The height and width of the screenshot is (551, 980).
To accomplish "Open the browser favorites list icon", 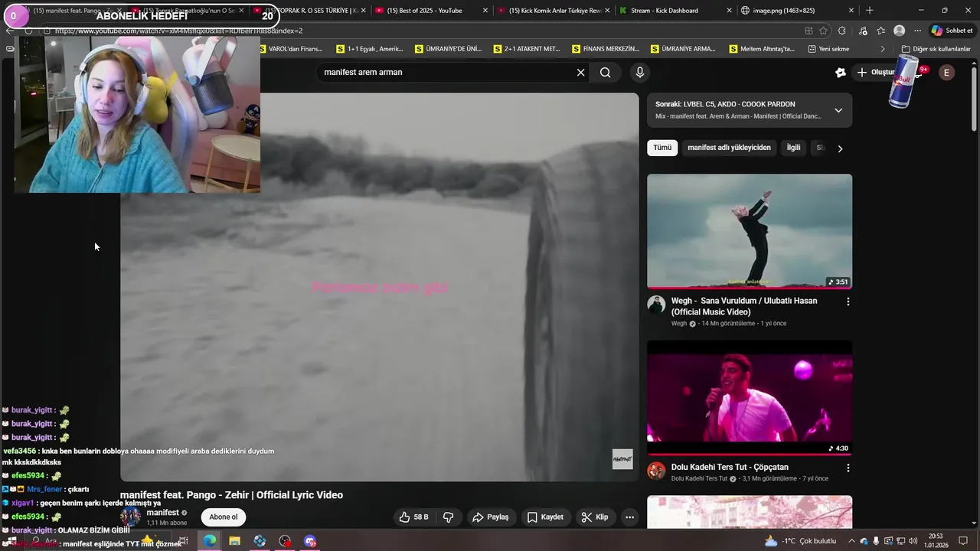I will point(880,31).
